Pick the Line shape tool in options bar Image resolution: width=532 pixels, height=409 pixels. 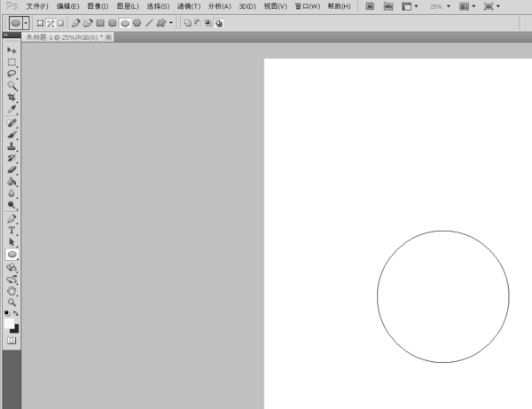click(149, 23)
